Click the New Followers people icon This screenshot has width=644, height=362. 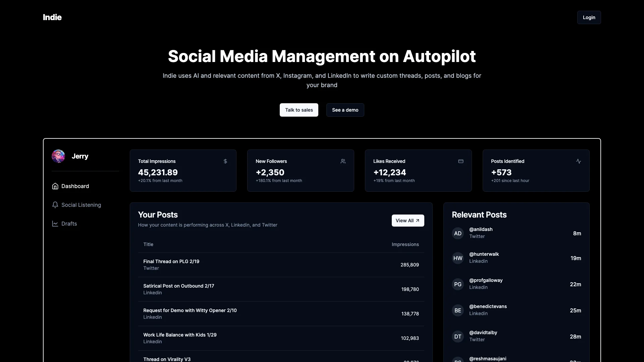tap(343, 161)
